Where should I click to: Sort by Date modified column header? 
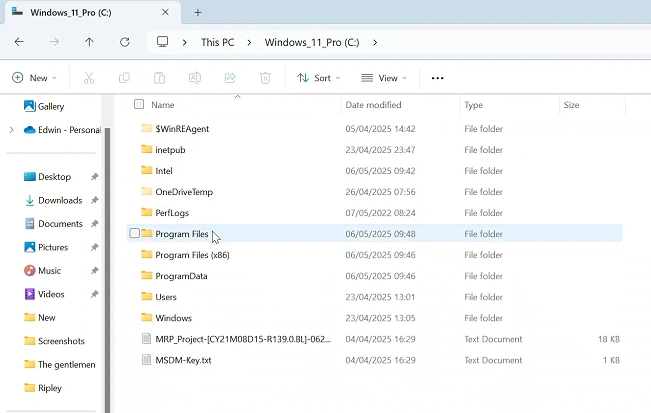pyautogui.click(x=373, y=105)
